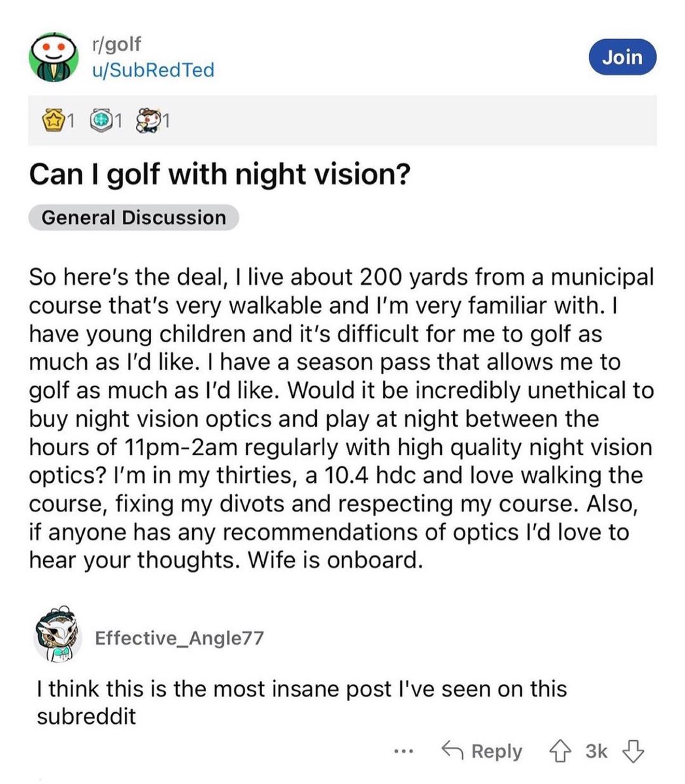Open post title 'Can I golf with night vision?'
The height and width of the screenshot is (784, 685).
[x=219, y=175]
